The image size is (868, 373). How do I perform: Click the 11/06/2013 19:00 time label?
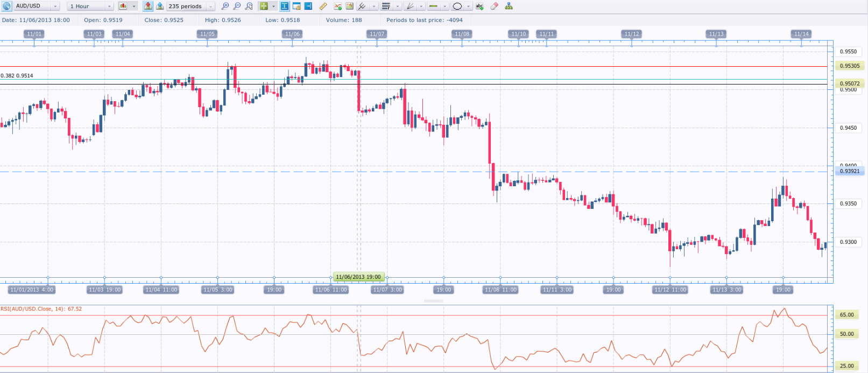click(358, 277)
